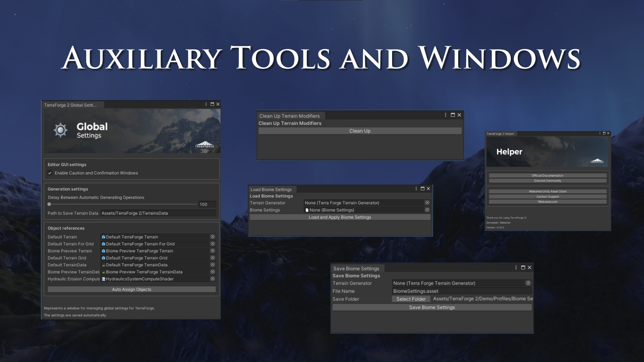Select the Clean Up Terrain Modifiers tab
Screen dimensions: 644x362
289,116
